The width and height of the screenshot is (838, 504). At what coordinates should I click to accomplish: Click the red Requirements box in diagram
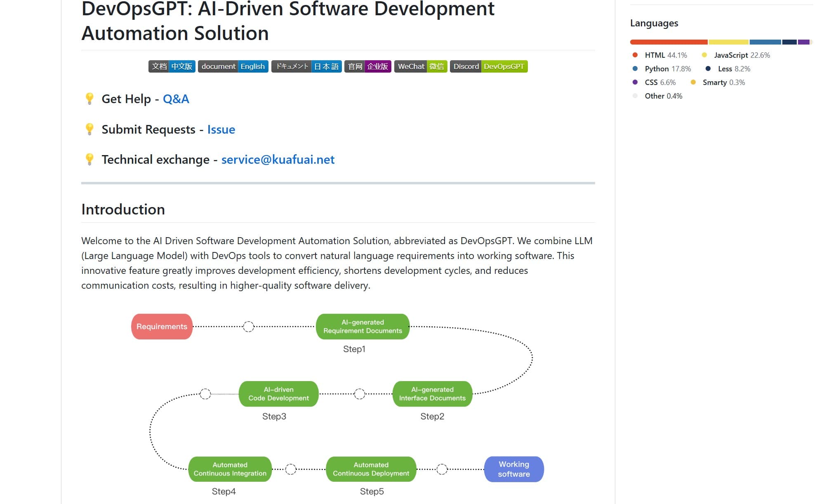(162, 327)
